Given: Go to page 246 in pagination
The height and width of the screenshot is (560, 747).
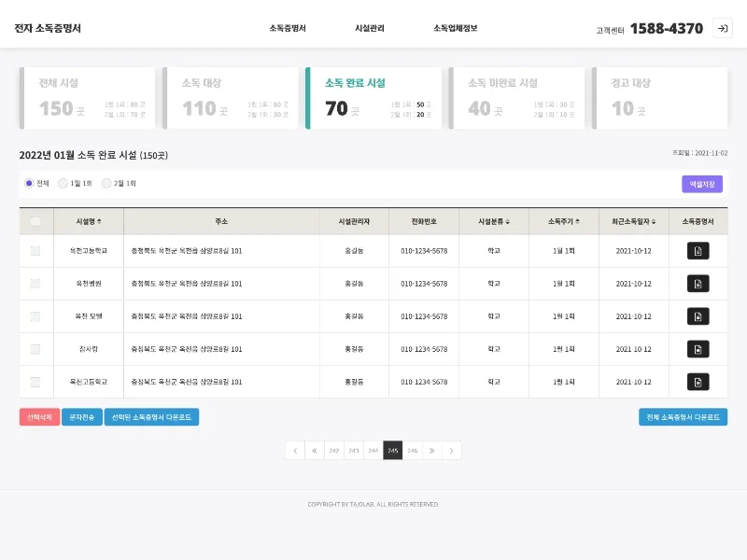Looking at the screenshot, I should 412,451.
